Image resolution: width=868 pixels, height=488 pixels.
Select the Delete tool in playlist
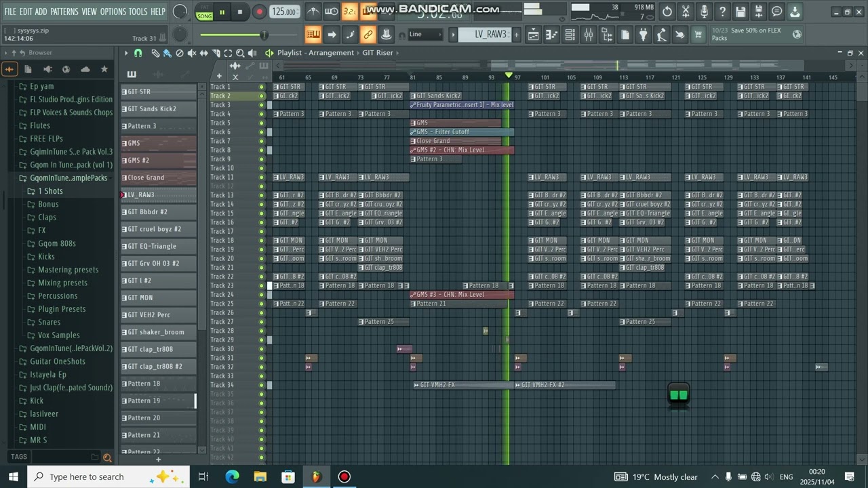pos(180,53)
